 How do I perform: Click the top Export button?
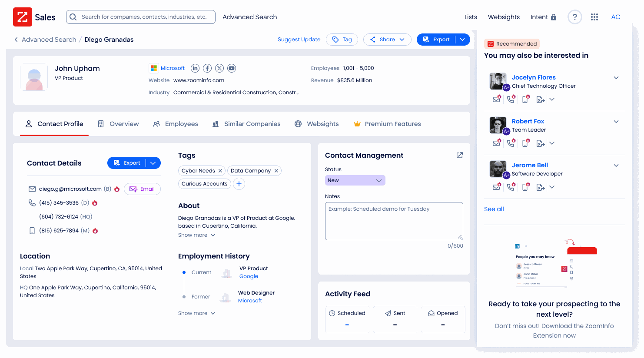pyautogui.click(x=436, y=40)
